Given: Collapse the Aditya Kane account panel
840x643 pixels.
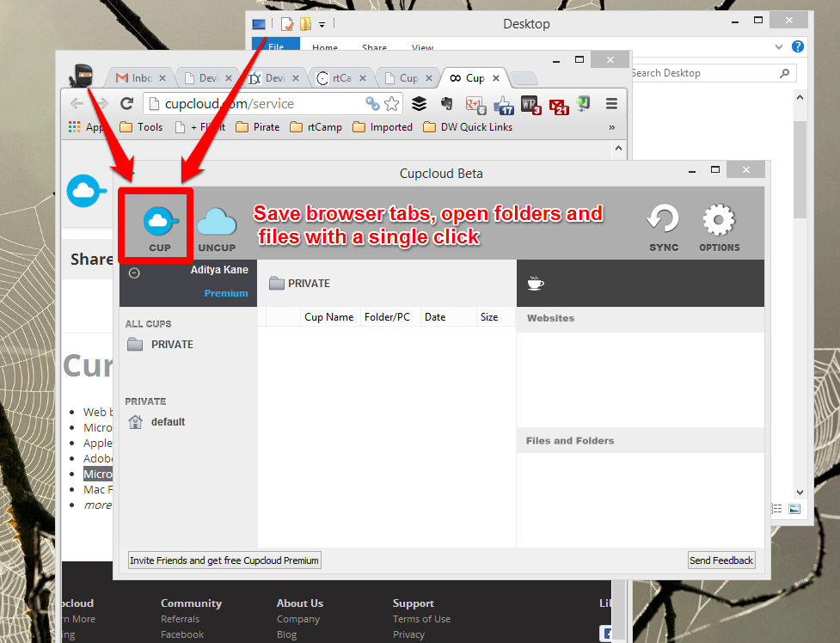Looking at the screenshot, I should [134, 273].
